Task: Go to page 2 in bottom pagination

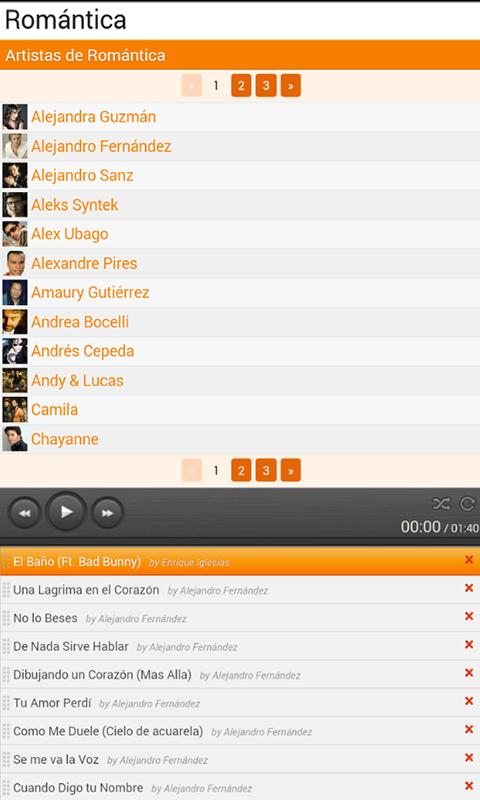Action: (241, 470)
